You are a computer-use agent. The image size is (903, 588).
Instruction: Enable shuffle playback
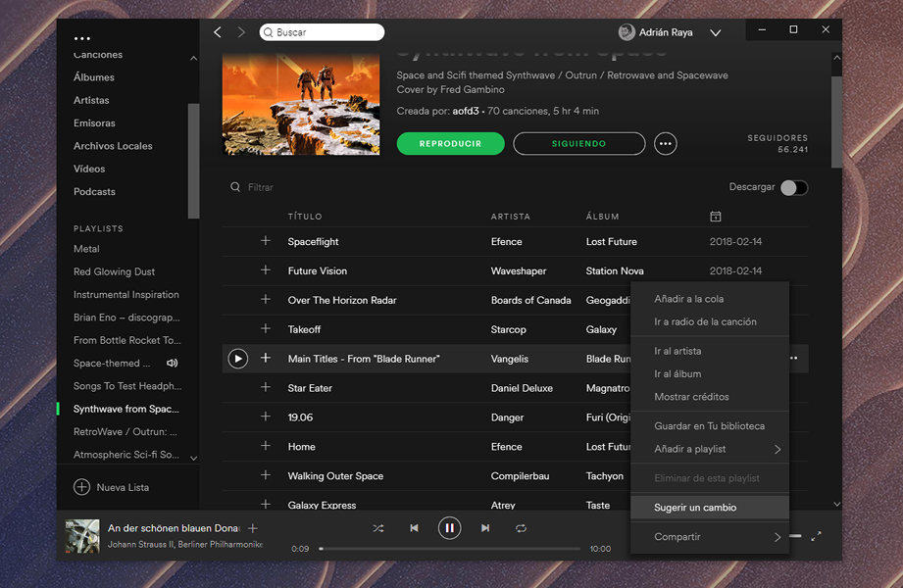coord(378,527)
